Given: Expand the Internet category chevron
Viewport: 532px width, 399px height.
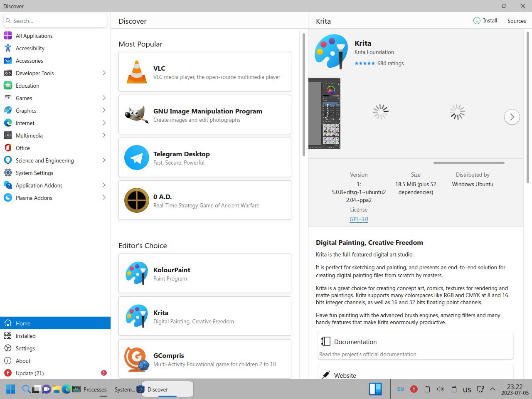Looking at the screenshot, I should 104,123.
